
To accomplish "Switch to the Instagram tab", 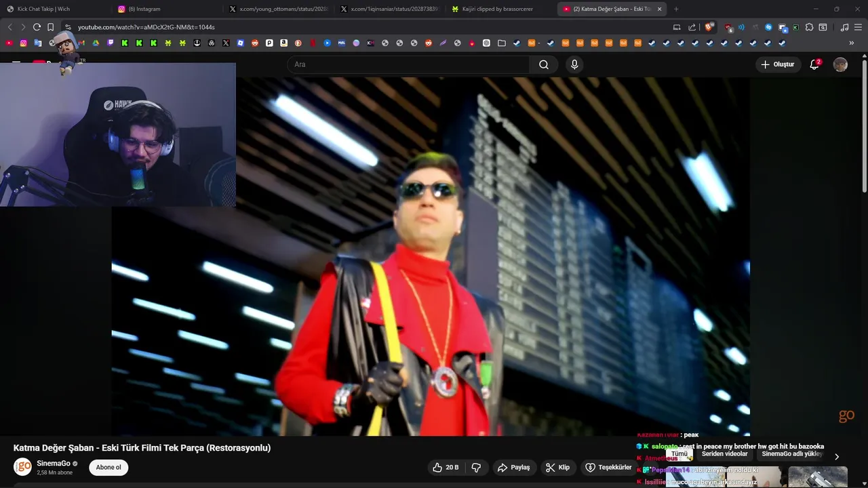I will click(166, 9).
